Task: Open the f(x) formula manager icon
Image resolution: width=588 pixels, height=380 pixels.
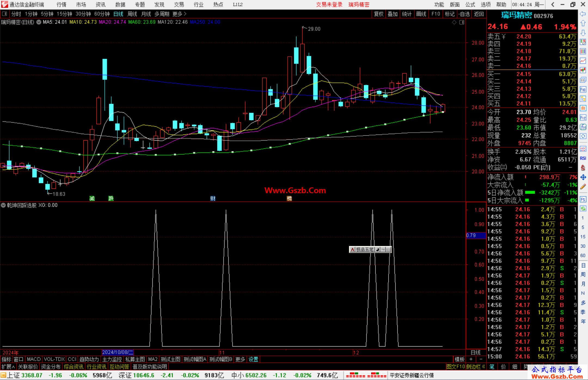Action: point(583,127)
